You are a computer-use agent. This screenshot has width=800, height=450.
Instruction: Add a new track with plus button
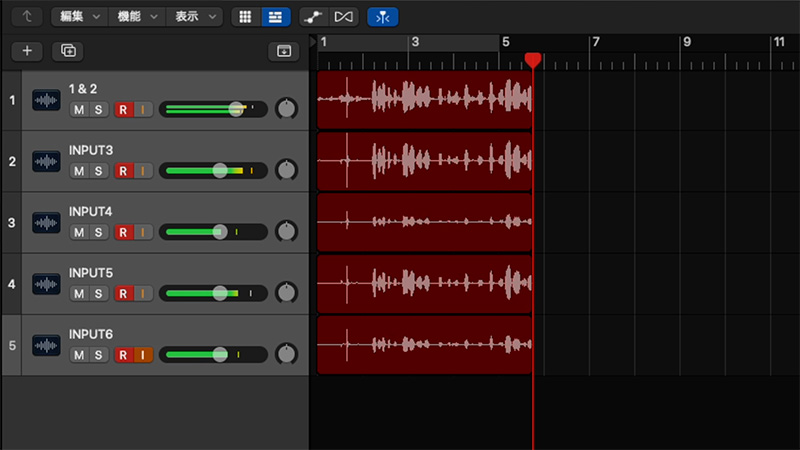coord(27,51)
